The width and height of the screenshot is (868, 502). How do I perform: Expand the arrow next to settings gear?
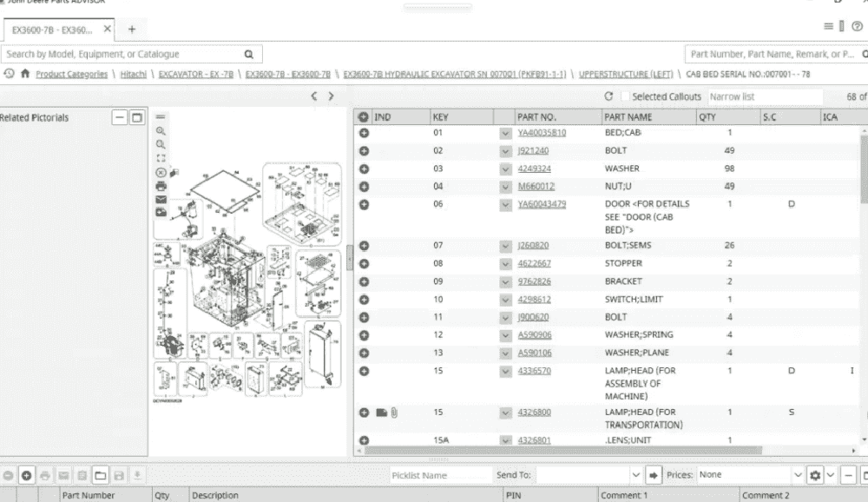tap(831, 475)
